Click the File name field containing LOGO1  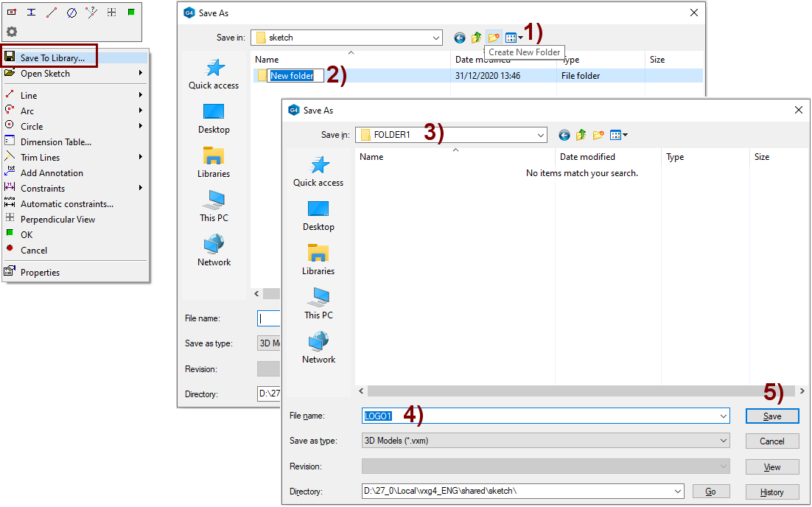pyautogui.click(x=545, y=416)
